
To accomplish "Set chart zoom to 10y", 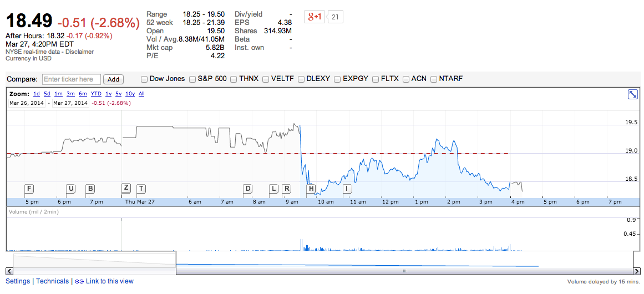I will click(130, 94).
